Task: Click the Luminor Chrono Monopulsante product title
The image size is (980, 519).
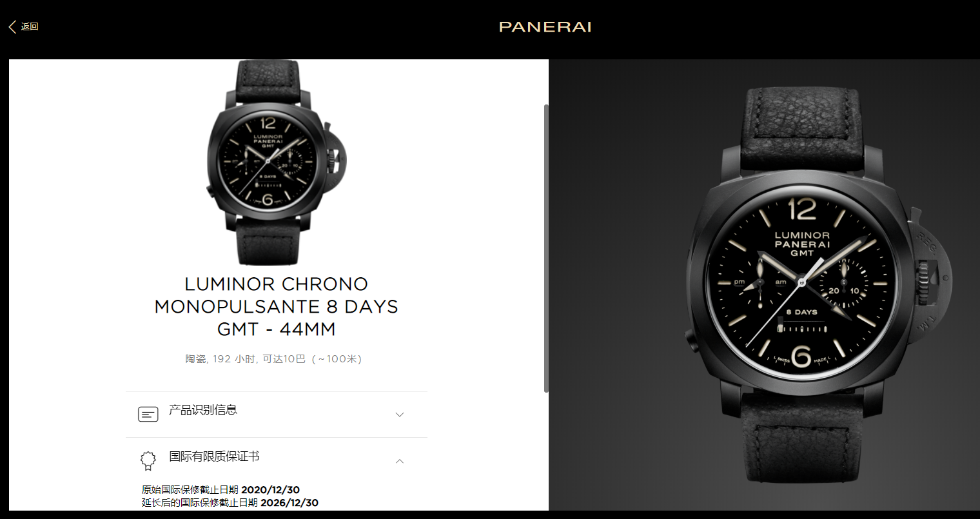Action: tap(277, 306)
